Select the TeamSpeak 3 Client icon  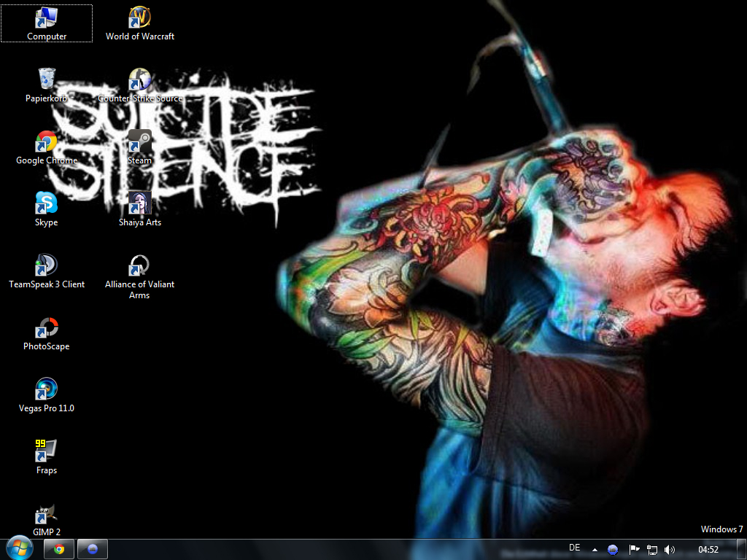[46, 271]
